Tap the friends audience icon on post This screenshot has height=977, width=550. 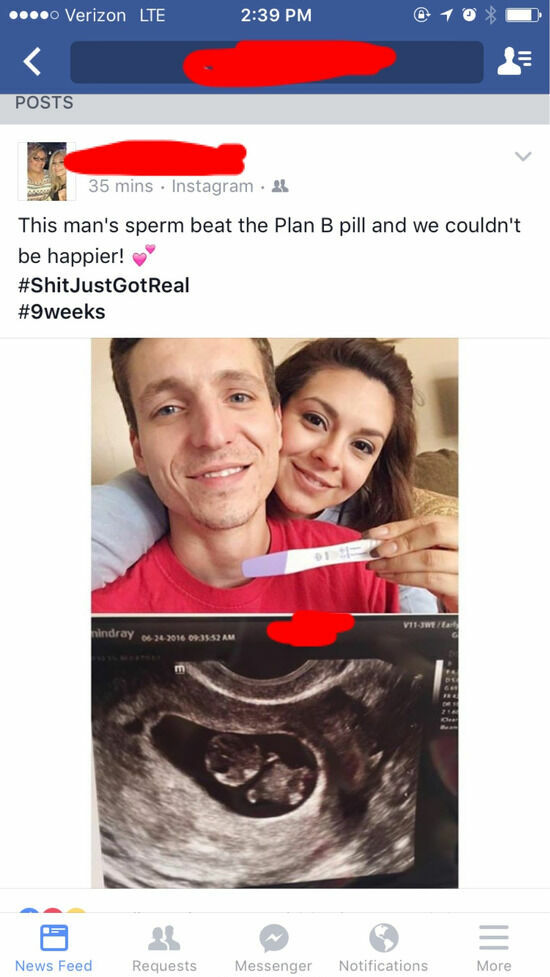280,186
